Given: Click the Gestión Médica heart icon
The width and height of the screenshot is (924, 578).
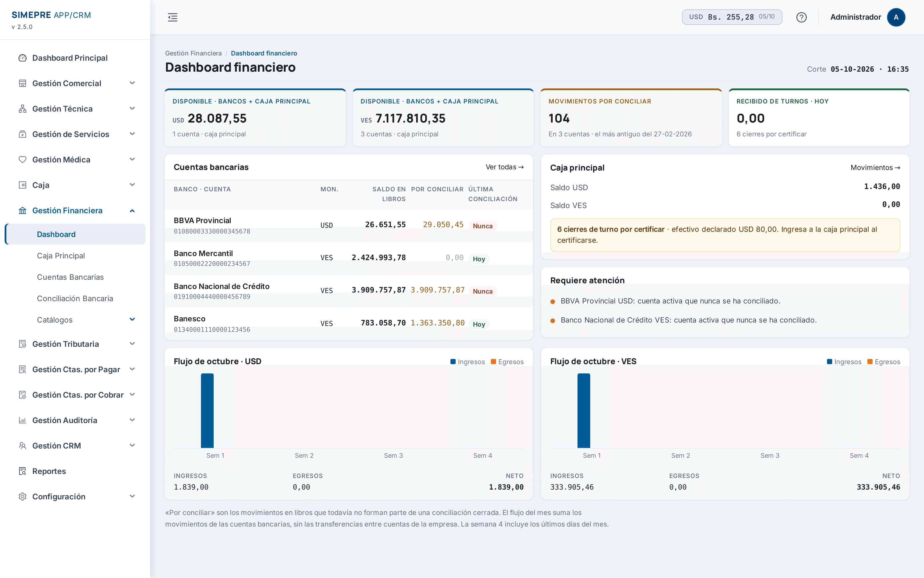Looking at the screenshot, I should click(23, 160).
